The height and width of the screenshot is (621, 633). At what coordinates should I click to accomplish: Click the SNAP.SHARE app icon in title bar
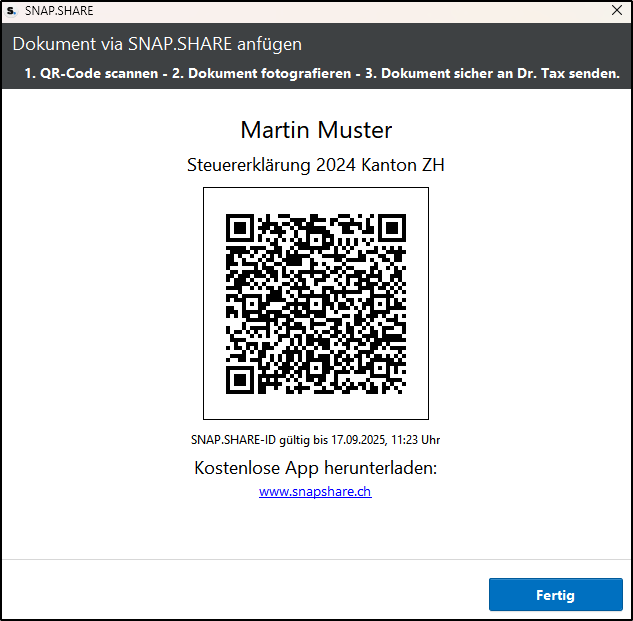pyautogui.click(x=11, y=11)
